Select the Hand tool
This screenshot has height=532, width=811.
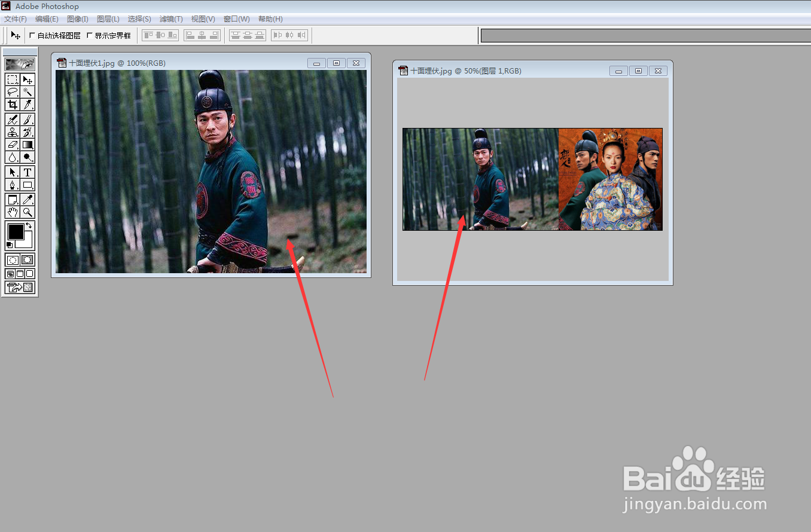13,212
